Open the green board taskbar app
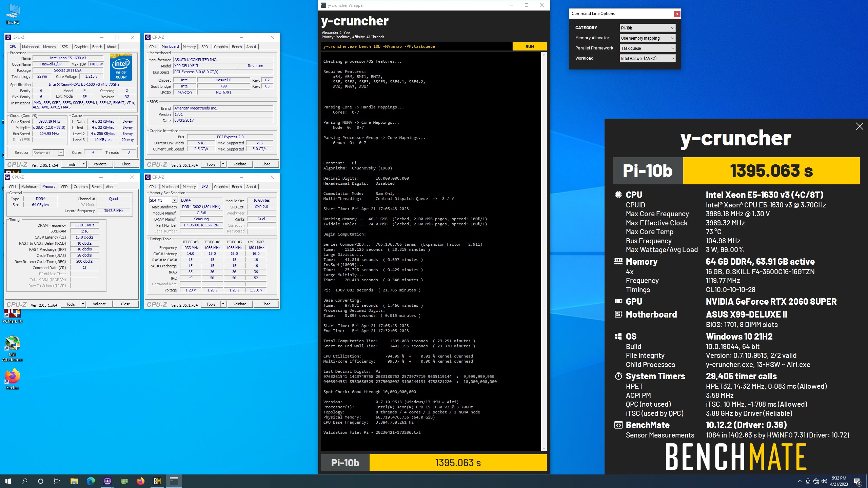The height and width of the screenshot is (488, 868). (124, 481)
